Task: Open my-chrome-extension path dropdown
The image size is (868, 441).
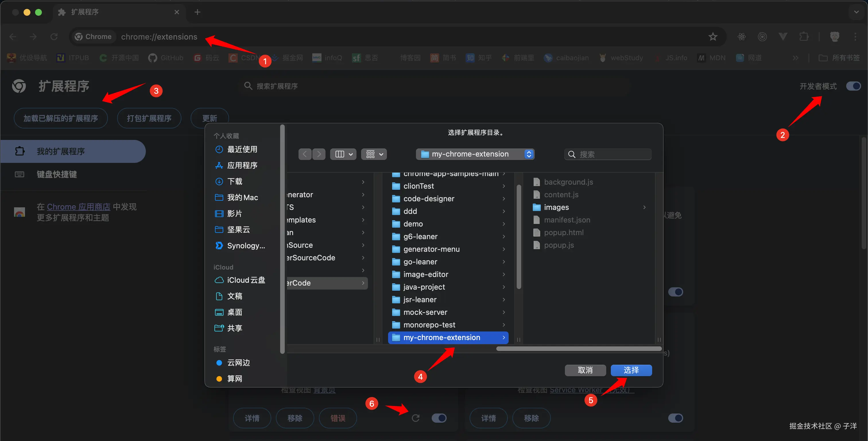Action: [475, 154]
